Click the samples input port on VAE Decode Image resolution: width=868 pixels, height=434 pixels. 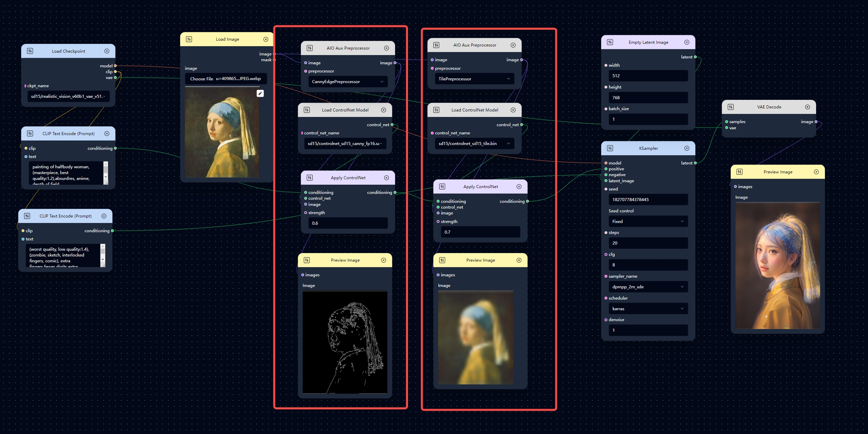coord(727,122)
